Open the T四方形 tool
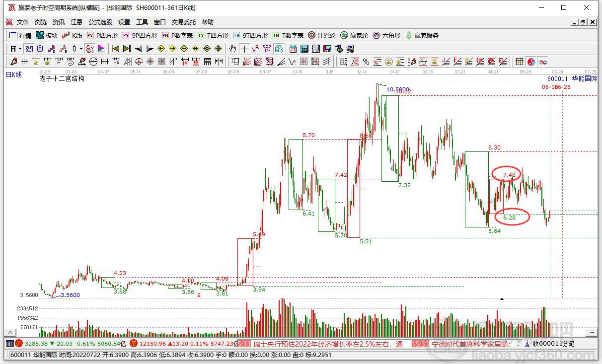The image size is (602, 364). tap(213, 35)
